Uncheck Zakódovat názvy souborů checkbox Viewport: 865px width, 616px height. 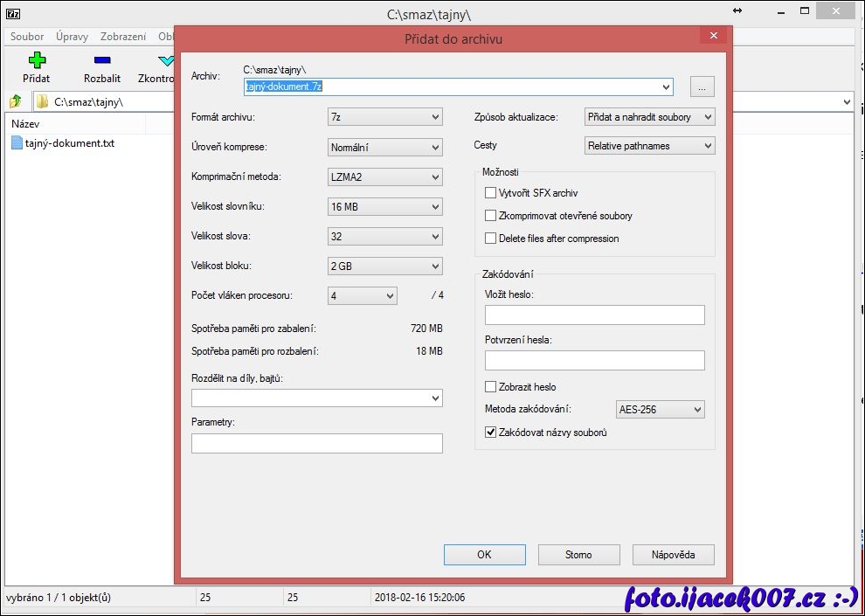pos(490,433)
